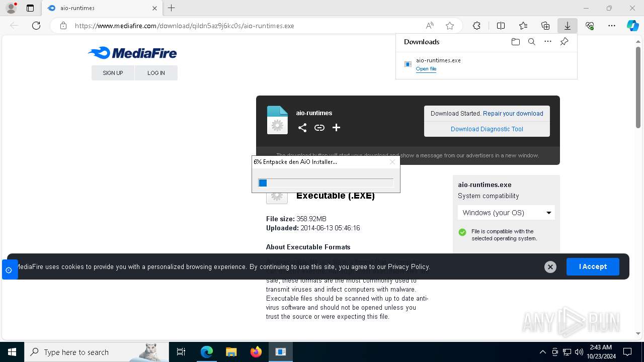Open more options in Downloads panel
Viewport: 644px width, 362px height.
point(548,42)
